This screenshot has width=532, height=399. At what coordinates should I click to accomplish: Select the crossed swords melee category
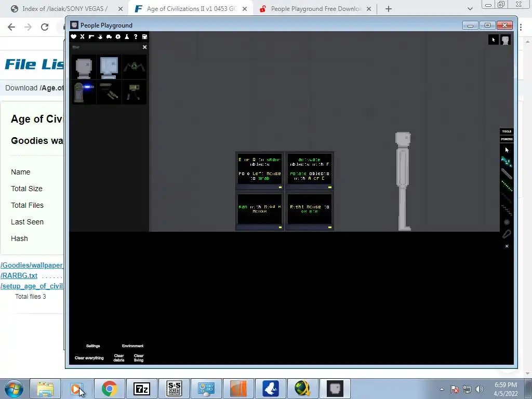click(x=83, y=37)
